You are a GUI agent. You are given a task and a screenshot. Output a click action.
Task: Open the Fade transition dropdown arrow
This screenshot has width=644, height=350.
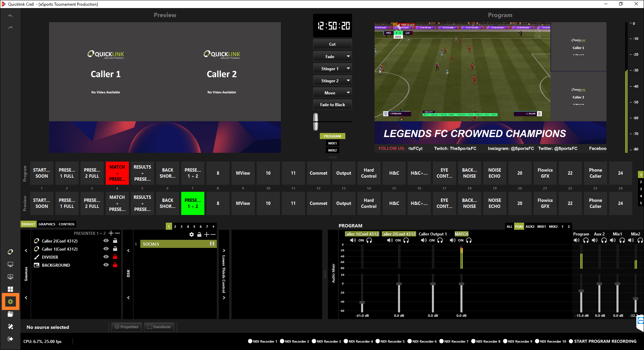point(348,56)
